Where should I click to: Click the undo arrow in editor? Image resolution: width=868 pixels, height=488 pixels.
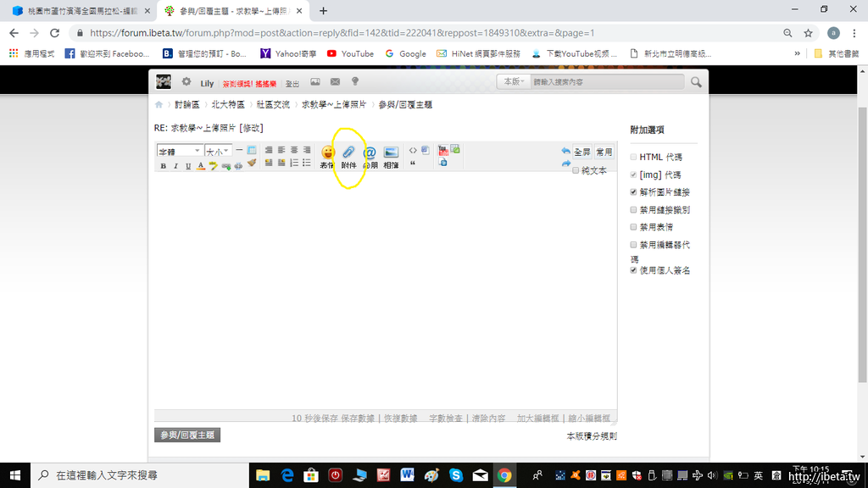pos(565,151)
